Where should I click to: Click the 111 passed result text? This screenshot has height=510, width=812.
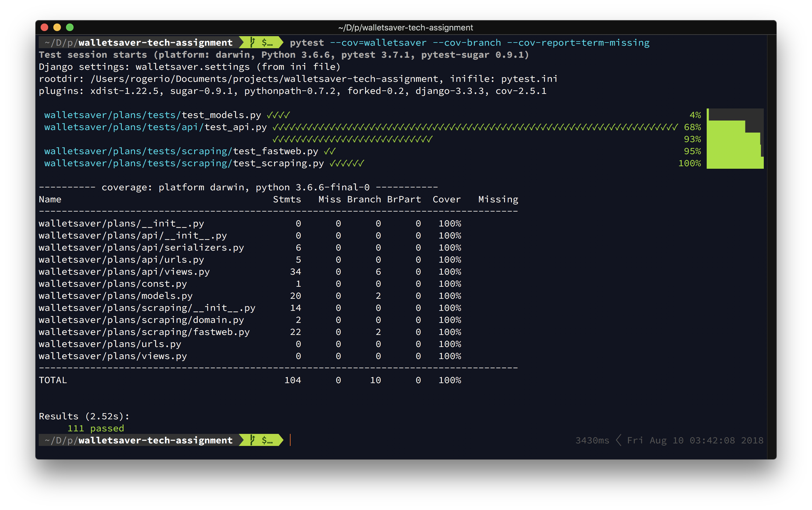[x=96, y=428]
